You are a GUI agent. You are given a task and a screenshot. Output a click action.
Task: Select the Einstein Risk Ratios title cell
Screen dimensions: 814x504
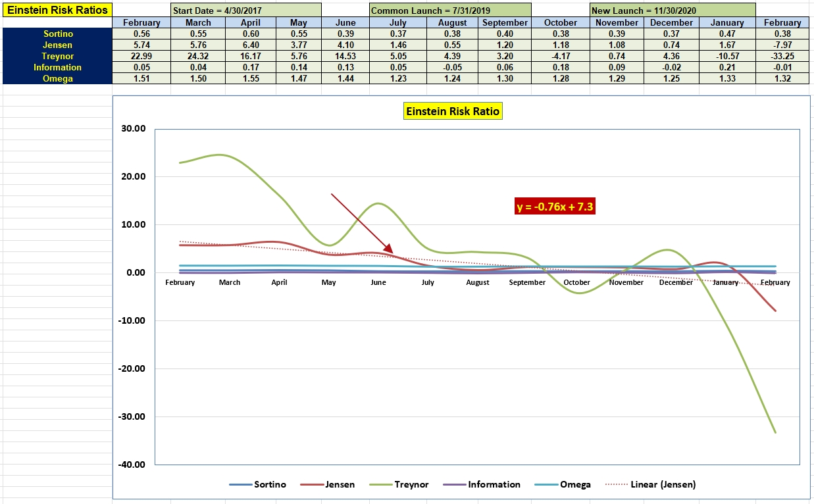pyautogui.click(x=57, y=10)
